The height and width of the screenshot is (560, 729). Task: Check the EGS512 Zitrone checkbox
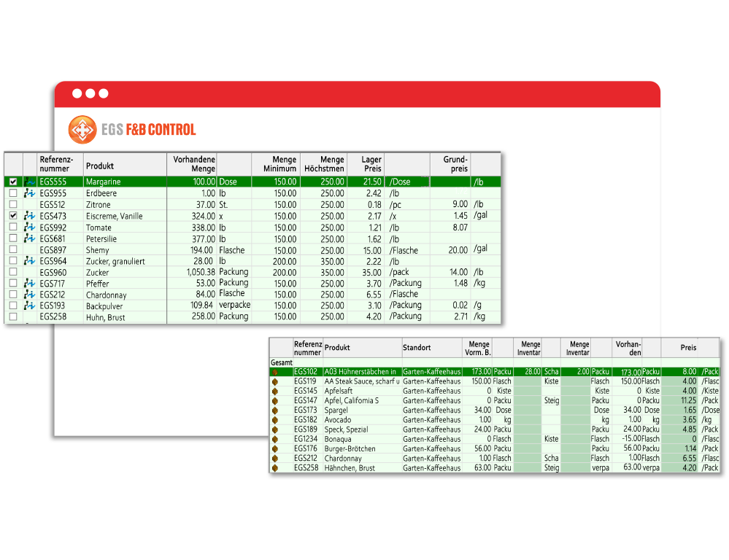(13, 204)
